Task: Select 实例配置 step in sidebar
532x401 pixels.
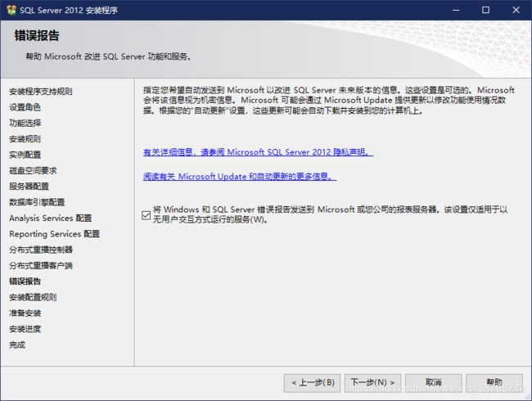Action: tap(25, 155)
